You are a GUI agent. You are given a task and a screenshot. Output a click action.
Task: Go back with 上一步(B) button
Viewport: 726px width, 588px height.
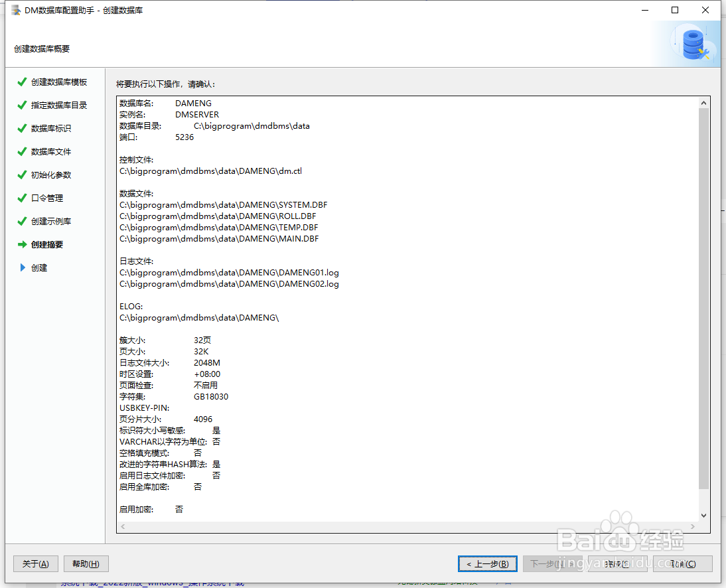tap(488, 563)
